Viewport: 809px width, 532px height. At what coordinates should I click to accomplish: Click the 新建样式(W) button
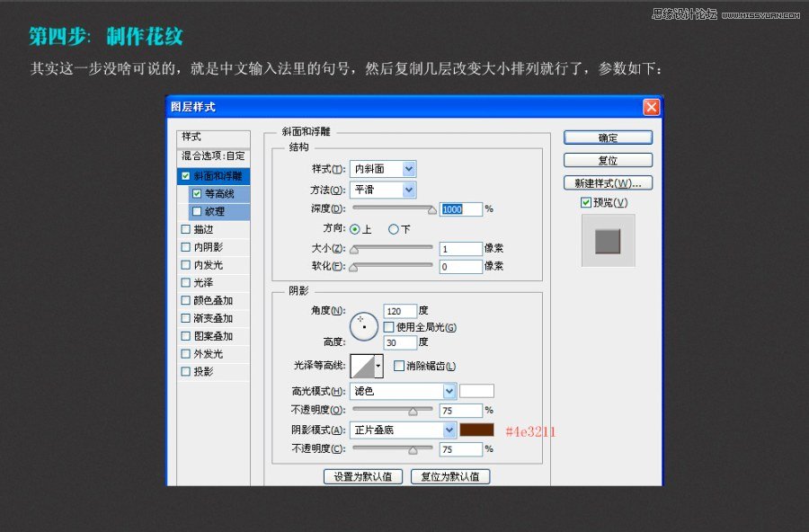pos(608,182)
